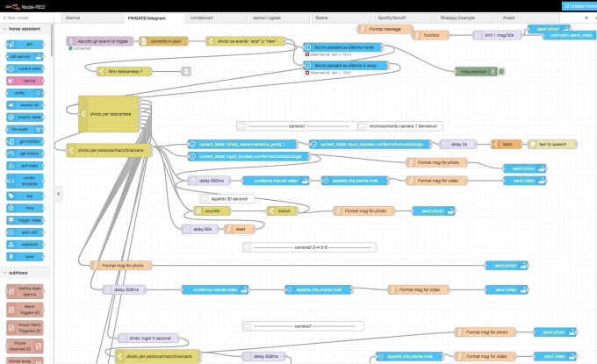Viewport: 597px width, 364px height.
Task: Select the pink device palette node
Action: tap(25, 81)
